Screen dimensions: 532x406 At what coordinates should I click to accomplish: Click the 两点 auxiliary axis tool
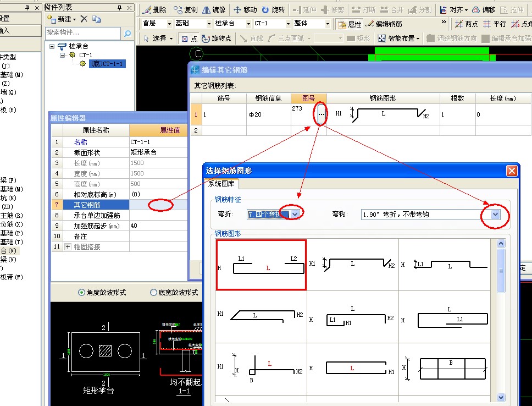467,24
